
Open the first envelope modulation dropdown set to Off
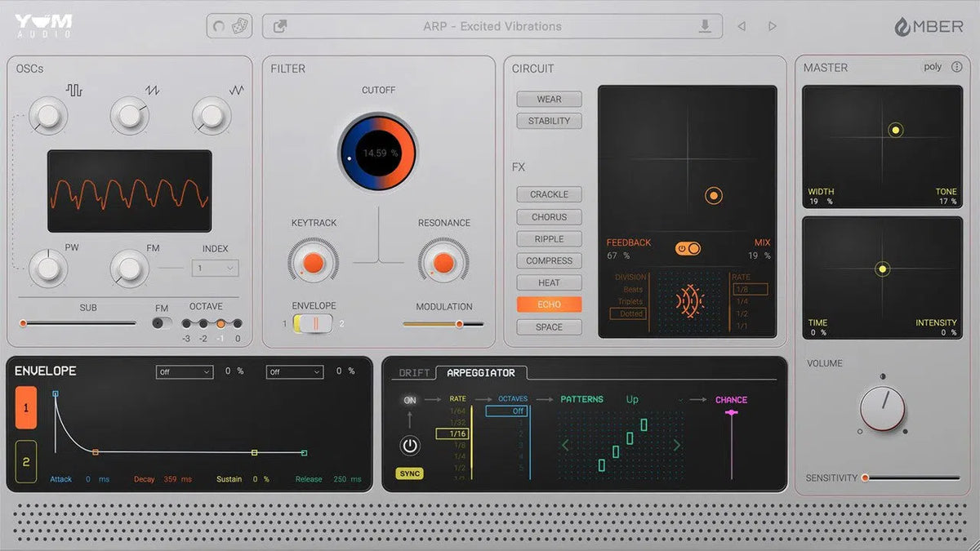(x=184, y=371)
